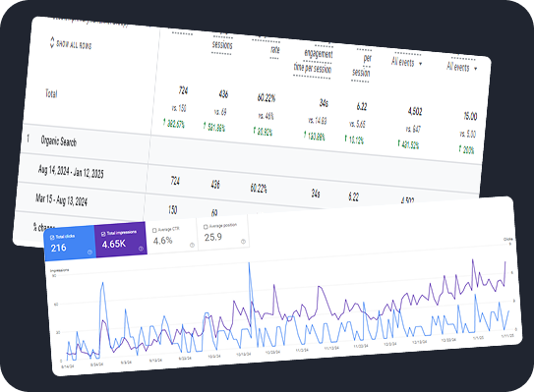Open the first All events dropdown arrow
The width and height of the screenshot is (534, 392).
420,64
